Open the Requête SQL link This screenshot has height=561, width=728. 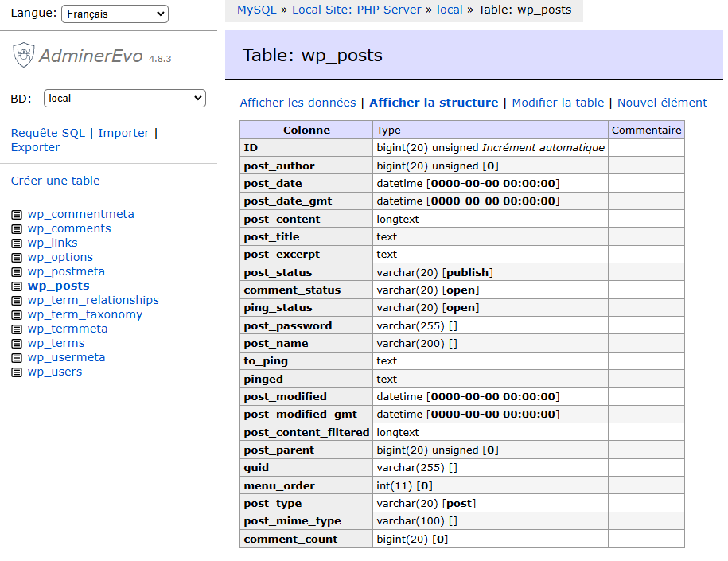tap(48, 133)
